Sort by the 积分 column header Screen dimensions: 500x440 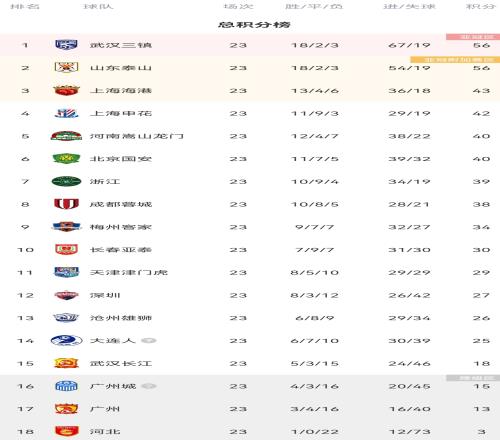(x=480, y=6)
